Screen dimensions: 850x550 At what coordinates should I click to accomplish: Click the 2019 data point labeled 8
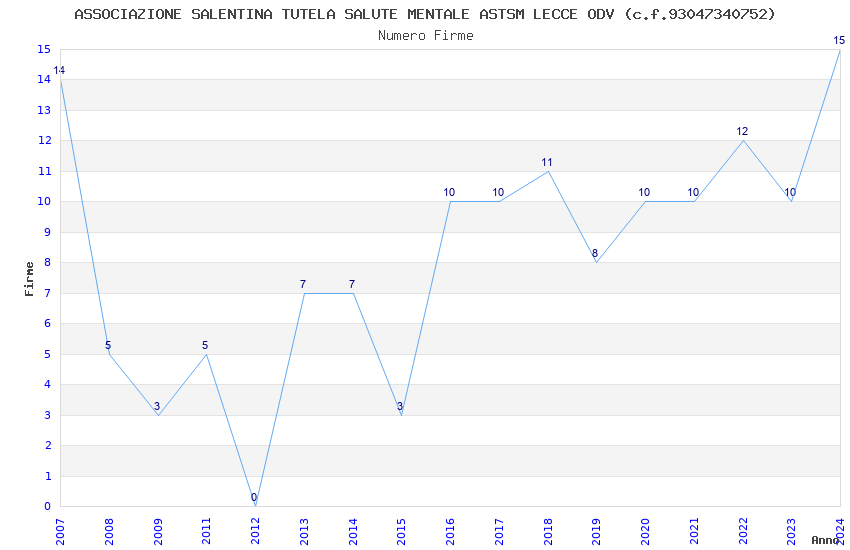click(x=596, y=262)
